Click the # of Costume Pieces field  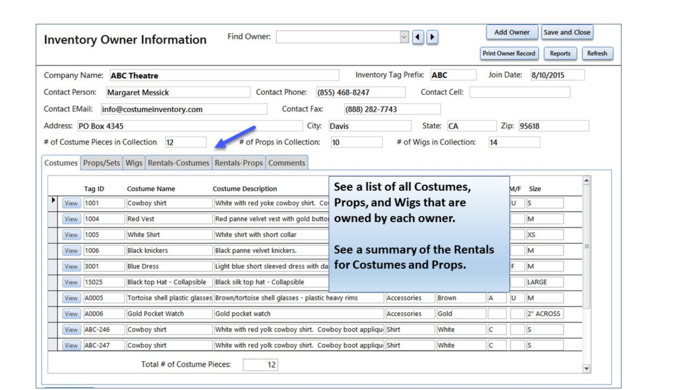(x=186, y=142)
